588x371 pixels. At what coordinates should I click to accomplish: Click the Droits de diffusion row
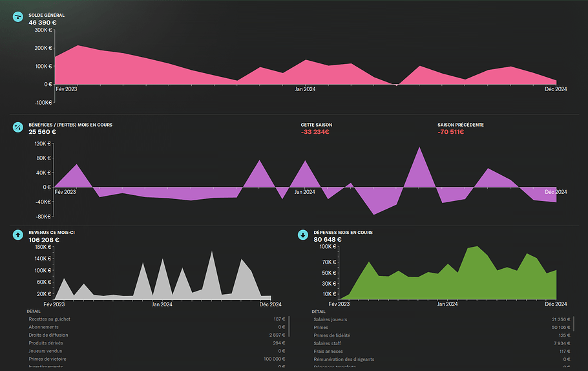tap(157, 335)
